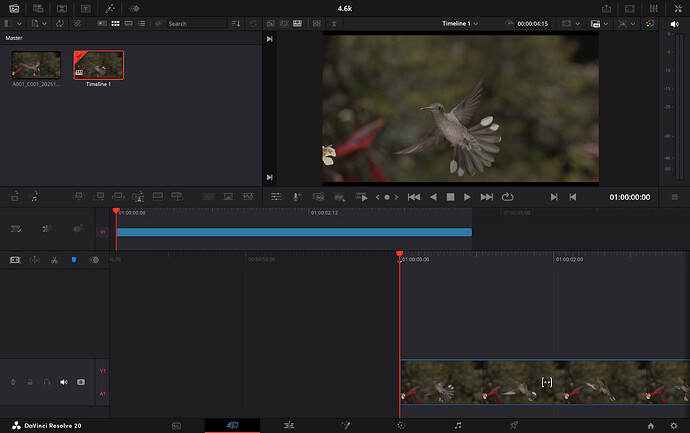Select the Timeline 1 thumbnail
This screenshot has width=690, height=433.
(x=99, y=65)
